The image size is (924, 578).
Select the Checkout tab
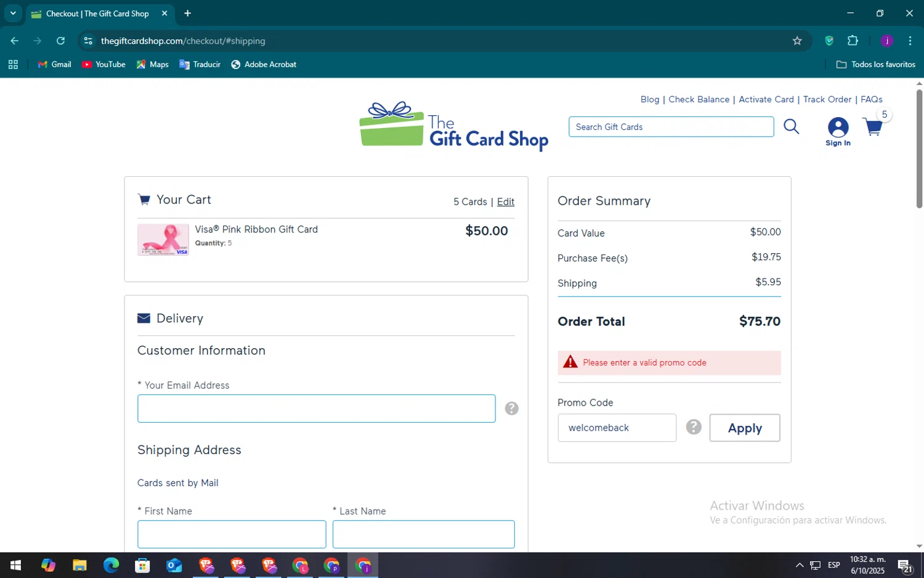pyautogui.click(x=99, y=14)
